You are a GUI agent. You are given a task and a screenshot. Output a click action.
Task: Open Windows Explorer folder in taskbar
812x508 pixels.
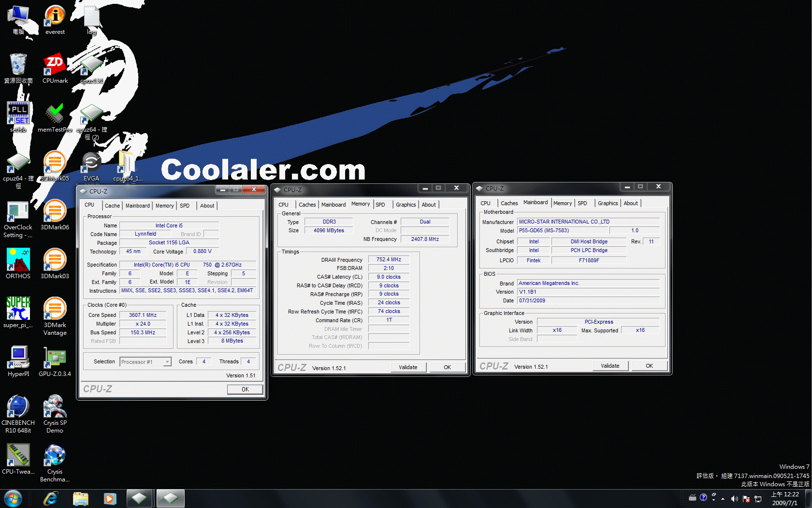81,498
